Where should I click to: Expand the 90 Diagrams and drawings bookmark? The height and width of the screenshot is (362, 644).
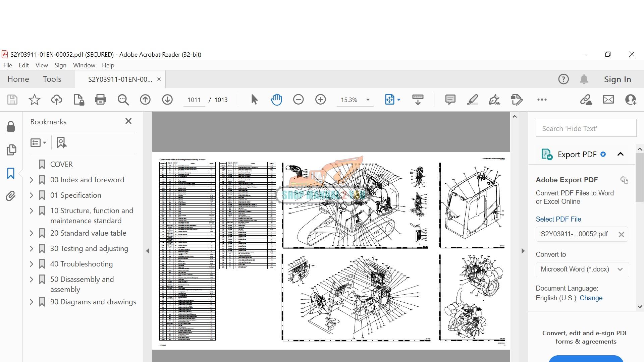click(32, 302)
